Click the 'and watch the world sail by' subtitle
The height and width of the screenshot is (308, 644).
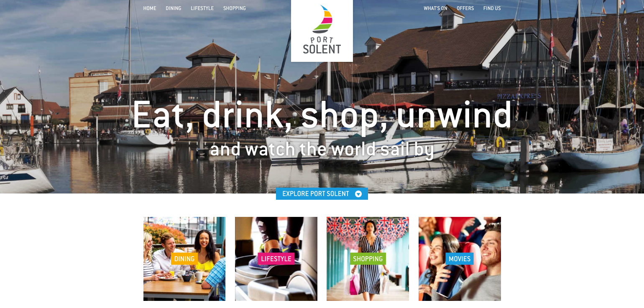coord(322,150)
